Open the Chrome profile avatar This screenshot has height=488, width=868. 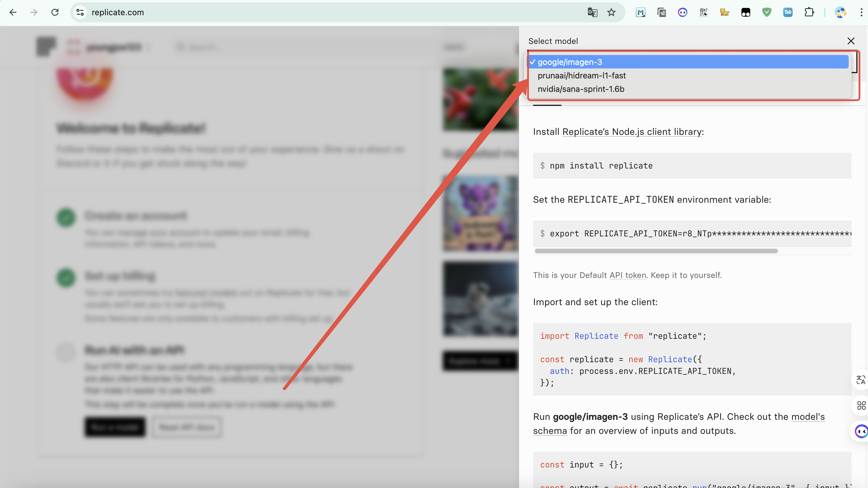[x=840, y=13]
